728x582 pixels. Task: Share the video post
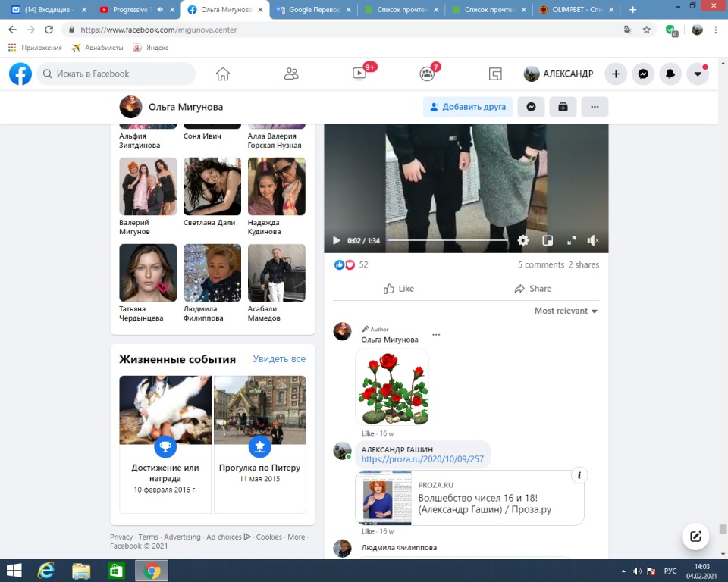(533, 289)
